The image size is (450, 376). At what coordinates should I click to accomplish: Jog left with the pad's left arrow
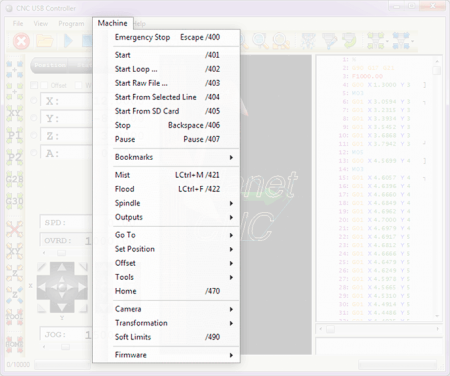tap(42, 287)
